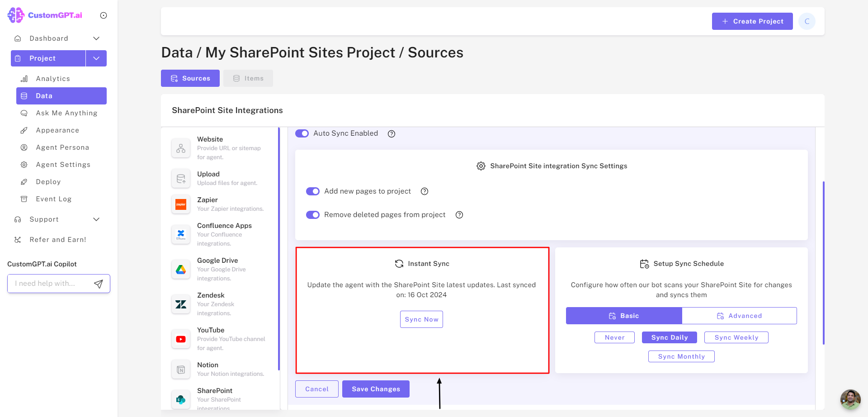Click help icon next to Auto Sync Enabled

pyautogui.click(x=392, y=134)
